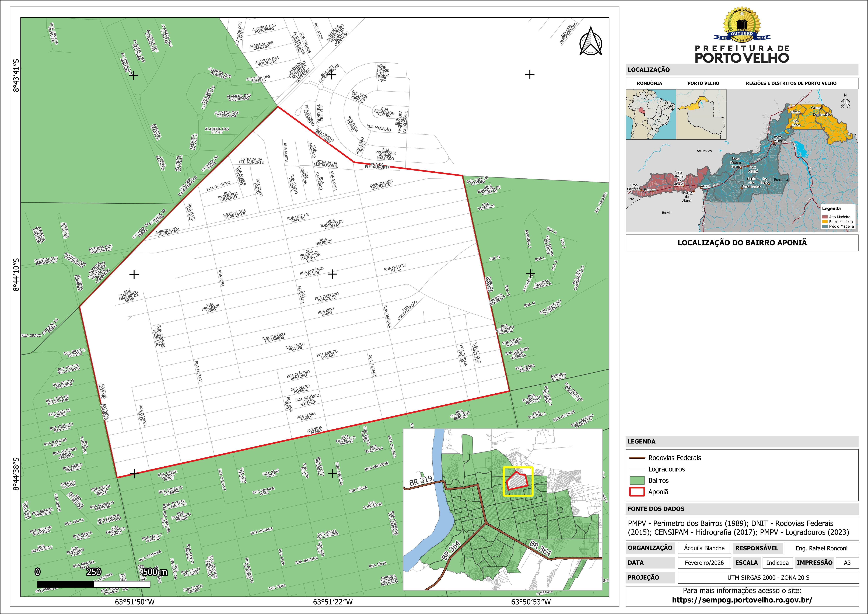
Task: Click the Rodovias Federais brown line symbol
Action: (637, 458)
